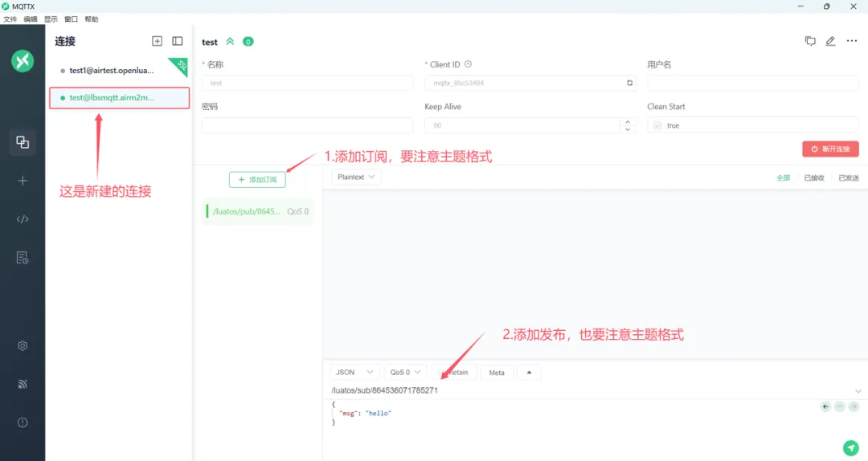The height and width of the screenshot is (461, 868).
Task: Click the 用户名 input field
Action: click(753, 83)
